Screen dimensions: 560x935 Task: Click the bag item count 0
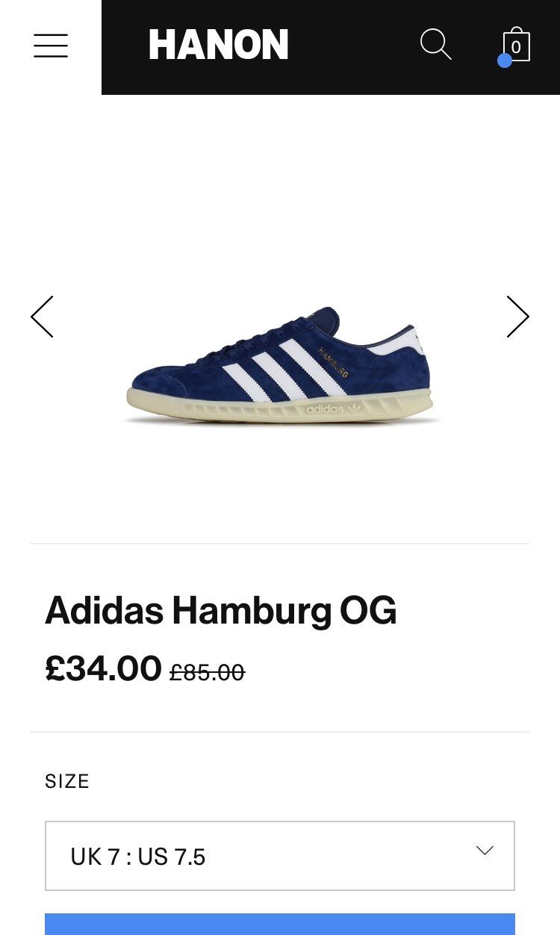click(516, 48)
